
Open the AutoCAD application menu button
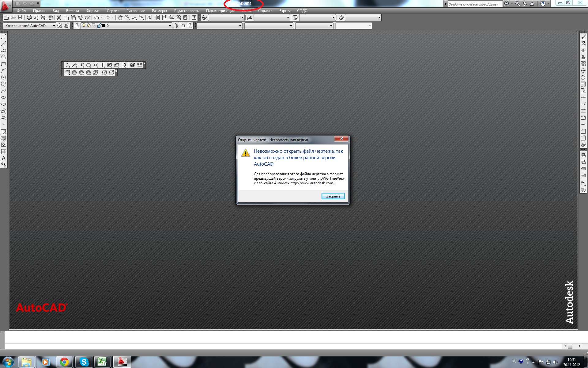[6, 6]
